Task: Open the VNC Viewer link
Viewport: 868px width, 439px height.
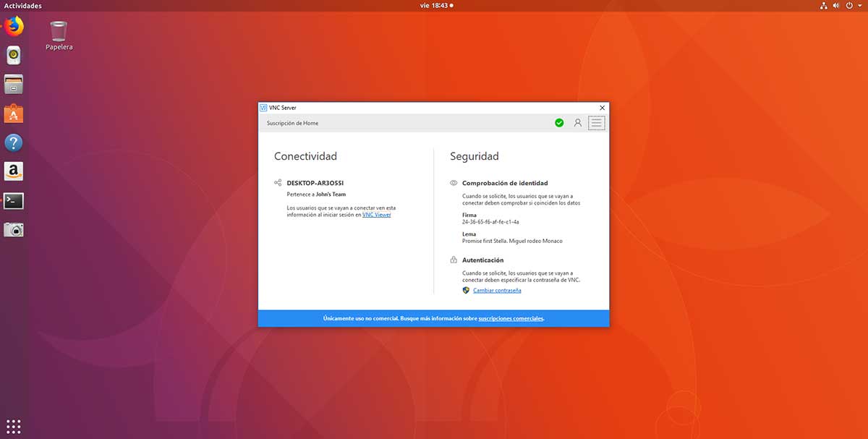Action: point(376,215)
